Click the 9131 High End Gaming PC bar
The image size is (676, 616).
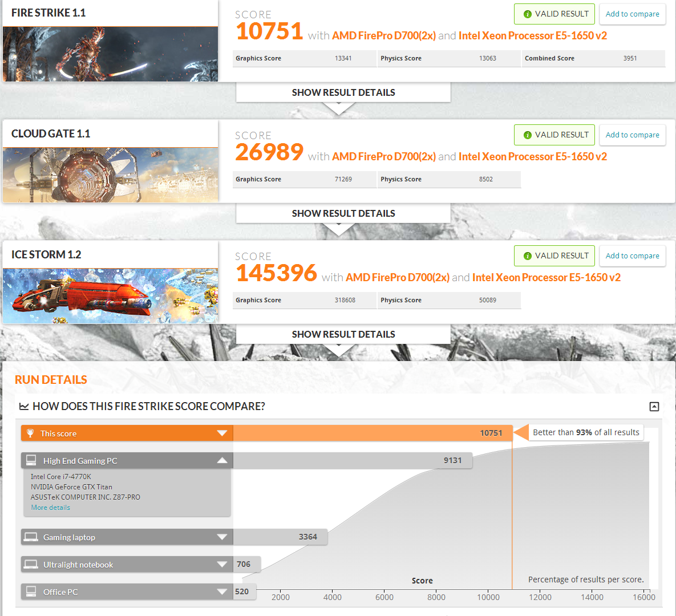[353, 460]
